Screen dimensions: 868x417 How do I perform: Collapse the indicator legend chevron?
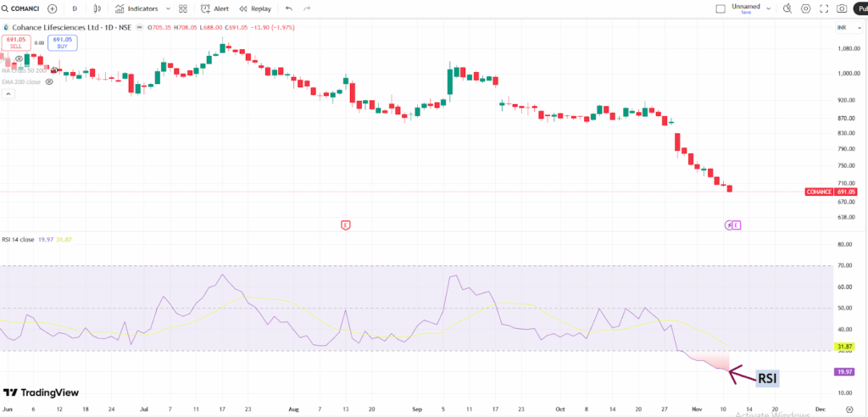8,94
